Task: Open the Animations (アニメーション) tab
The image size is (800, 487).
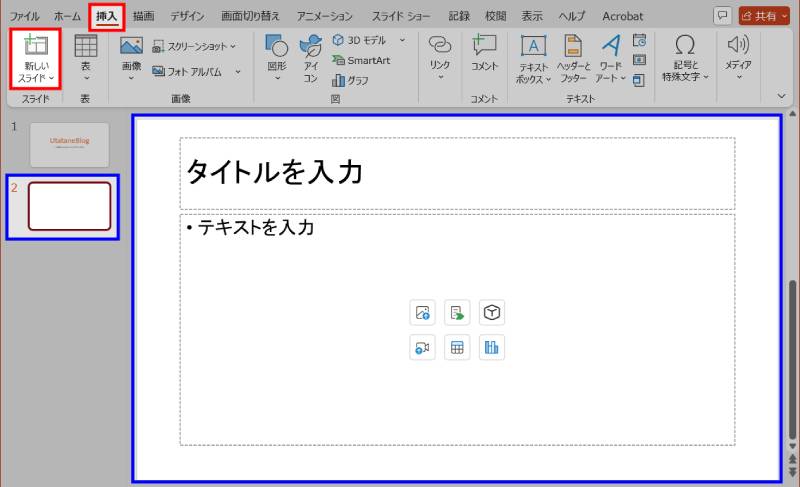Action: 324,16
